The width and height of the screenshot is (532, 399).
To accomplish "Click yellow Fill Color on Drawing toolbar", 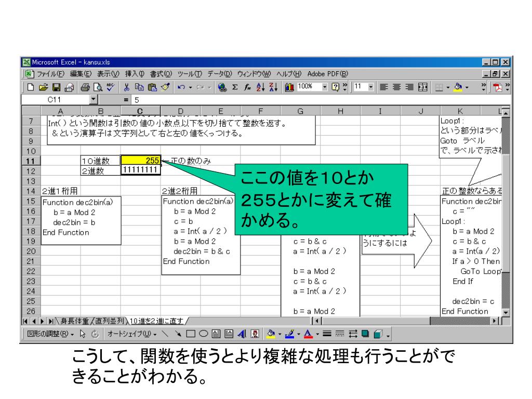I will [270, 334].
